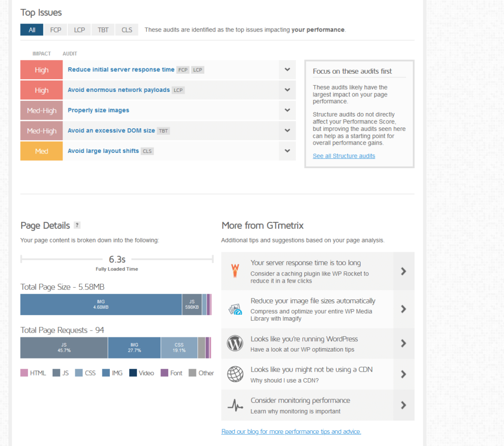Viewport: 504px width, 446px height.
Task: Click the performance monitoring pulse icon
Action: 235,405
